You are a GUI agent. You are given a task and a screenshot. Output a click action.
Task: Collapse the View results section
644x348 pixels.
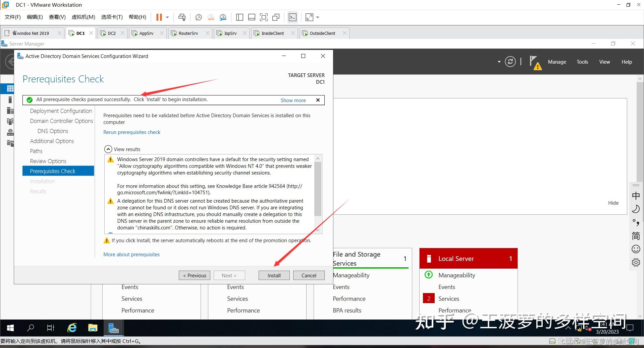coord(108,149)
